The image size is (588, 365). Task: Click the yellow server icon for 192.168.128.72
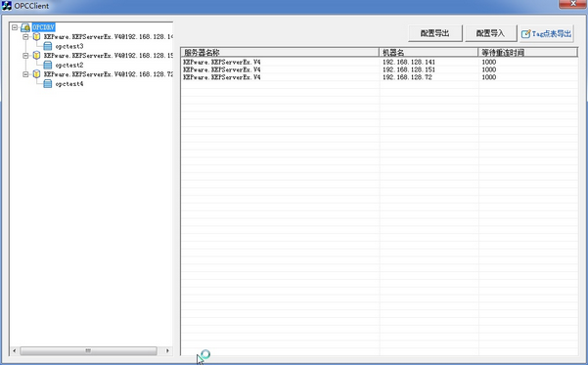click(36, 74)
